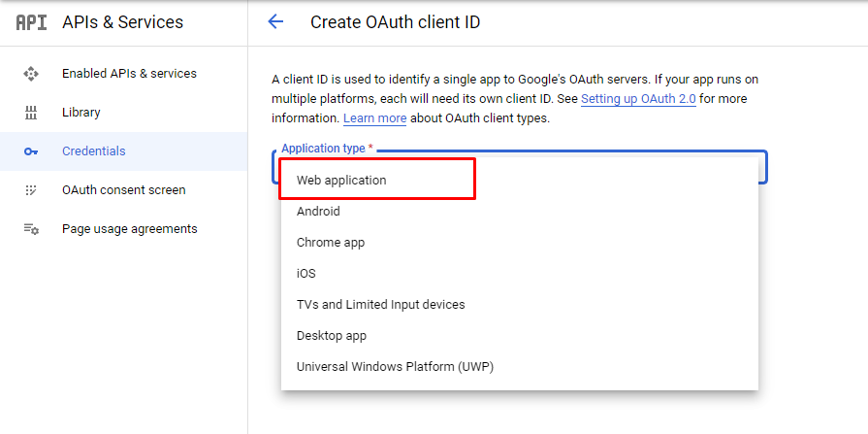This screenshot has height=434, width=868.
Task: Click the API logo icon
Action: tap(31, 22)
